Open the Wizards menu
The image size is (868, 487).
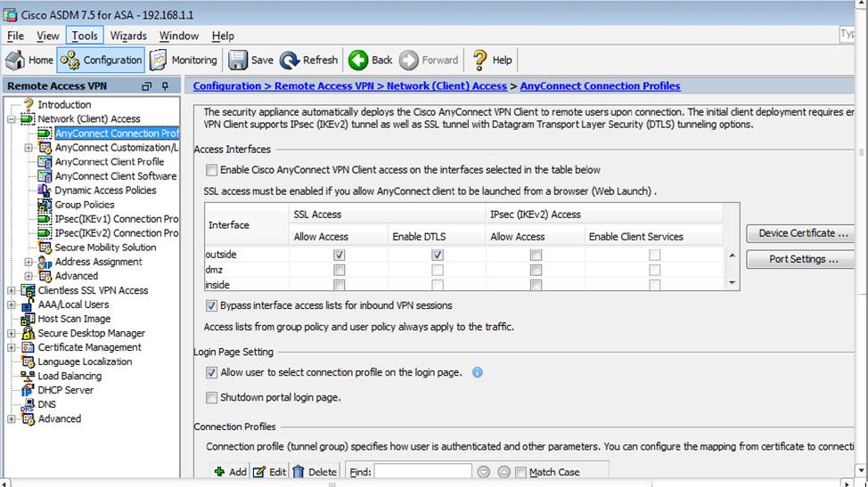(x=128, y=36)
